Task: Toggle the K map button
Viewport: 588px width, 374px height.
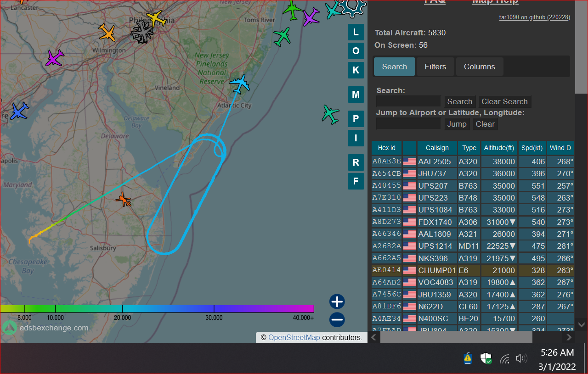Action: [x=356, y=70]
